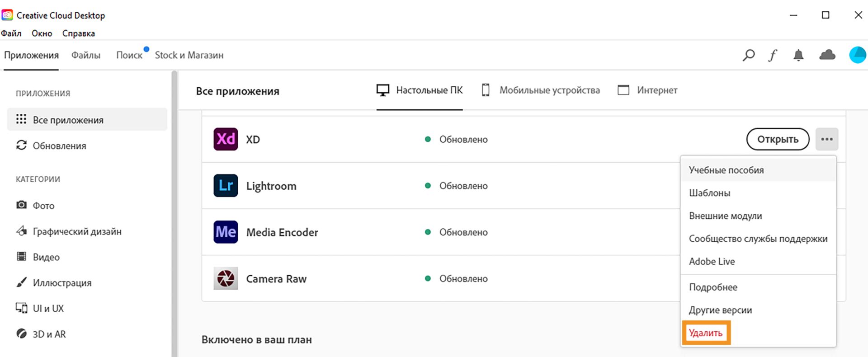
Task: Open the notifications bell
Action: 798,55
